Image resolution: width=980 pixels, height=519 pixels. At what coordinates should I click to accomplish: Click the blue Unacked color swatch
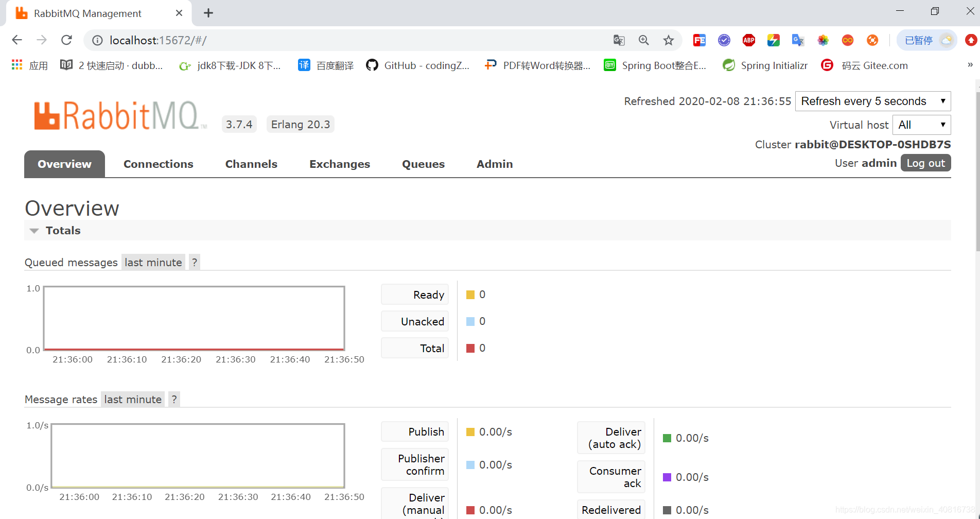470,322
